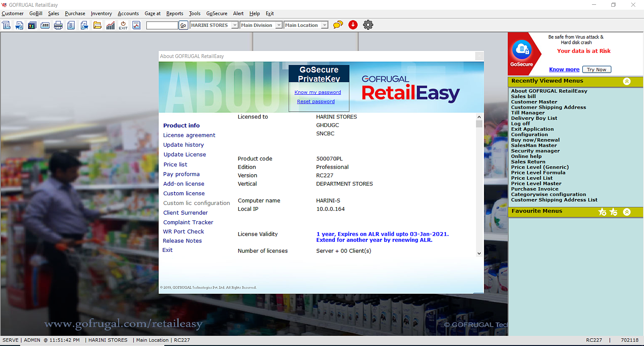Open the settings gear icon
The width and height of the screenshot is (644, 346).
(x=368, y=25)
